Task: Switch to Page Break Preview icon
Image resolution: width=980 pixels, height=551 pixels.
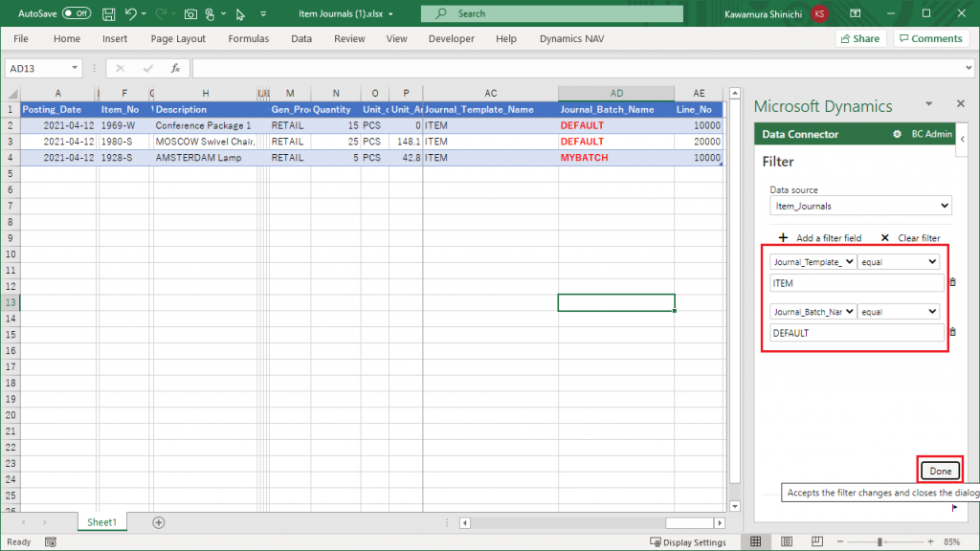Action: tap(817, 541)
